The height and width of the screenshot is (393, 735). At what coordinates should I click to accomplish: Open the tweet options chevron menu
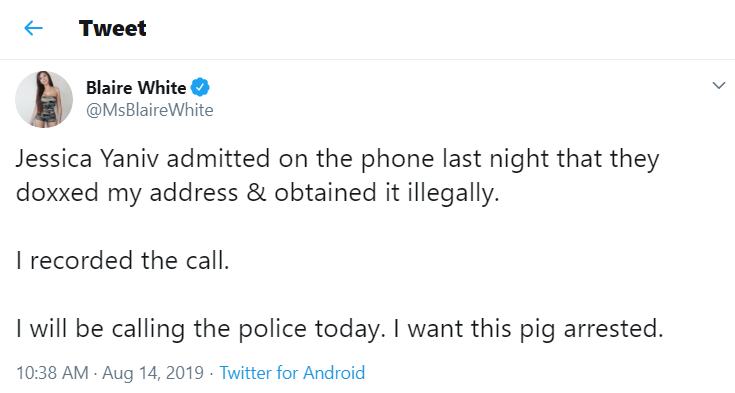(719, 85)
